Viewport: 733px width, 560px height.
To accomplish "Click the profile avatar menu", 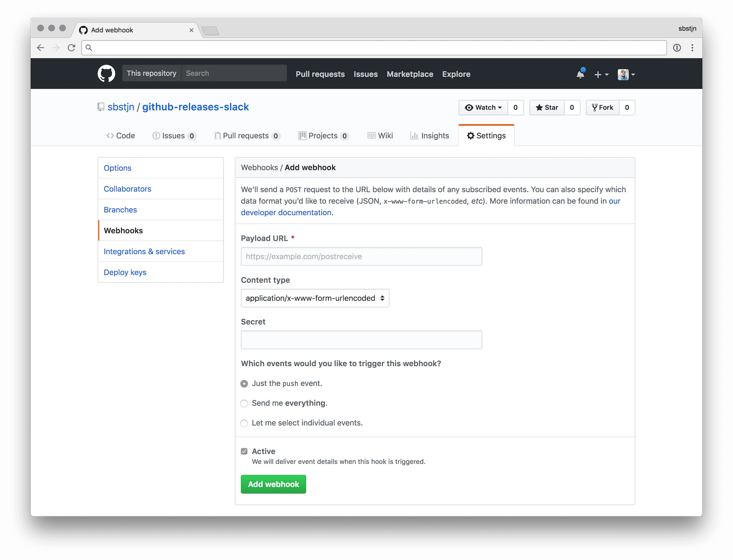I will click(624, 74).
